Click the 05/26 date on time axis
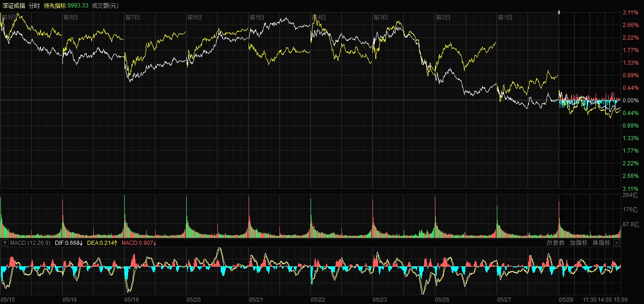644x304 pixels. [442, 300]
